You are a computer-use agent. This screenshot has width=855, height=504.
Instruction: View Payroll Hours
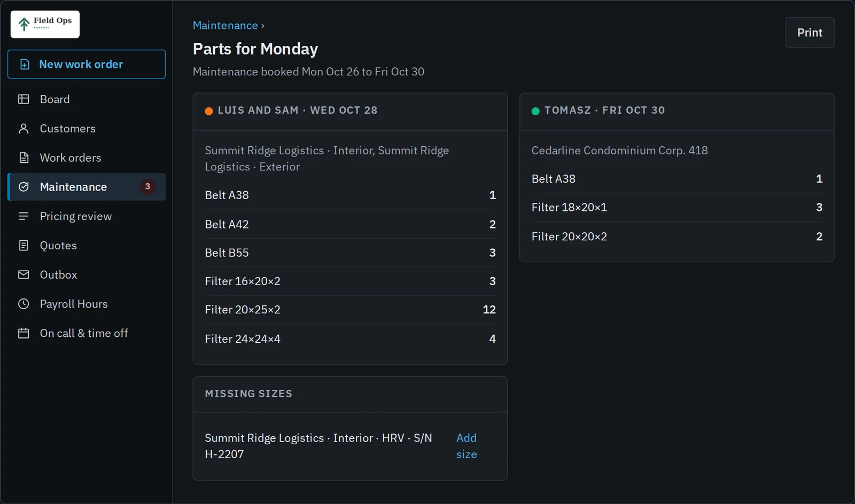tap(87, 304)
